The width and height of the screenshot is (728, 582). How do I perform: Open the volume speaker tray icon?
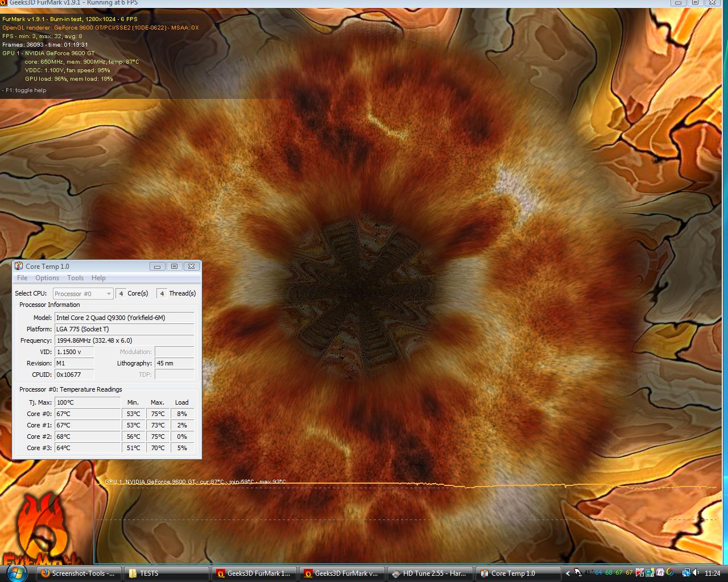(x=696, y=573)
